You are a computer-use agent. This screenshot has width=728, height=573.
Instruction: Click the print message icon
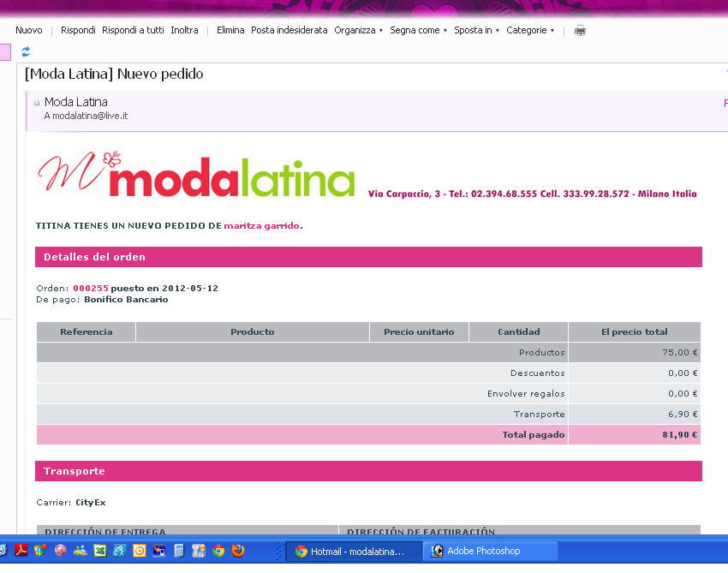[x=580, y=31]
